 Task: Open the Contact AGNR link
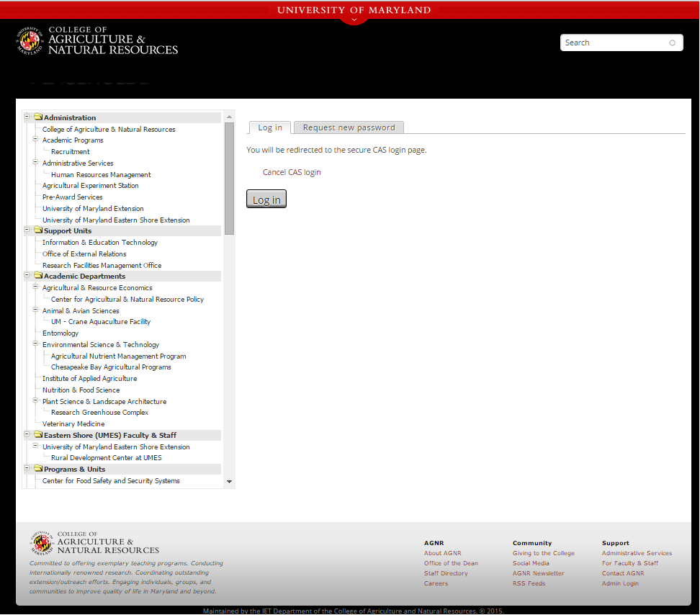(x=623, y=573)
